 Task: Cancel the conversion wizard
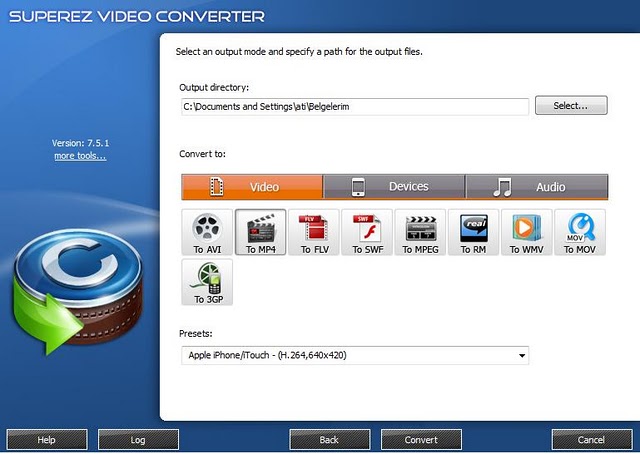coord(591,440)
